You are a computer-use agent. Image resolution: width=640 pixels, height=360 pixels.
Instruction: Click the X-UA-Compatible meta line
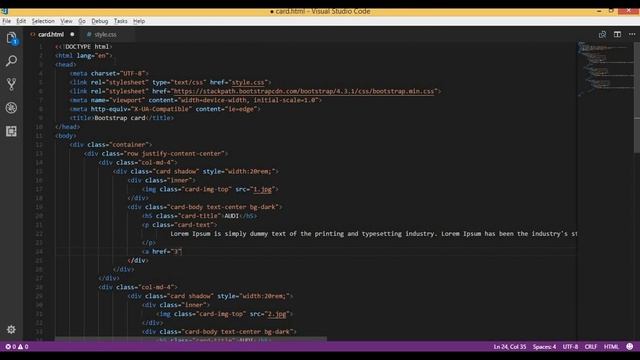tap(165, 109)
